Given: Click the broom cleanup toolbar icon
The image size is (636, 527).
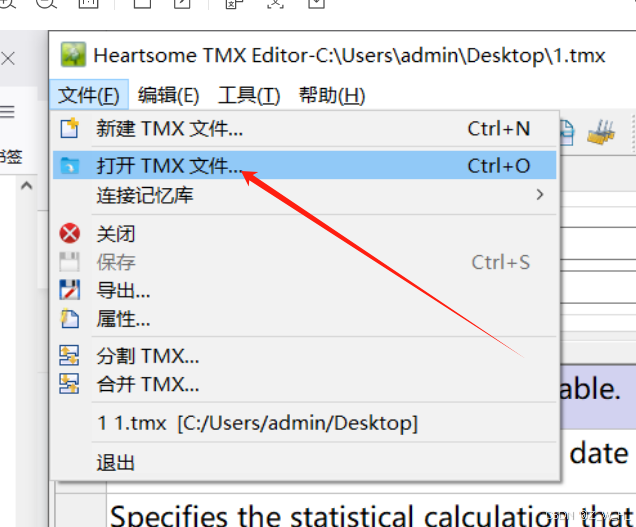Looking at the screenshot, I should click(601, 132).
